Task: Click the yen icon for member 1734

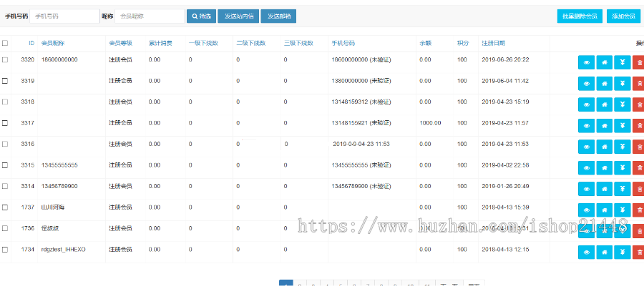Action: click(623, 252)
